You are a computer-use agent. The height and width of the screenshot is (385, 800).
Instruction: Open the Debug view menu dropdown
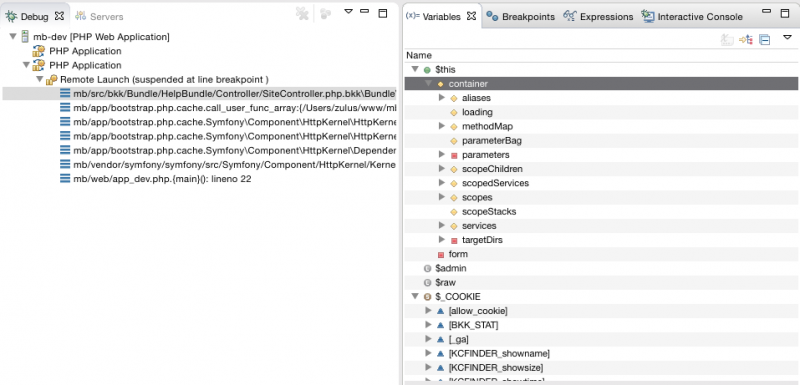[348, 11]
